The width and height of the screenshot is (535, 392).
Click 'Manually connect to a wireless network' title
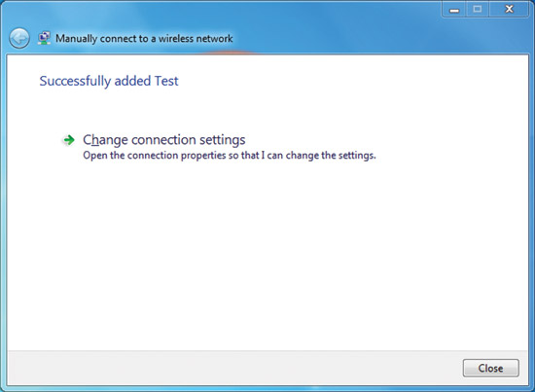click(144, 39)
